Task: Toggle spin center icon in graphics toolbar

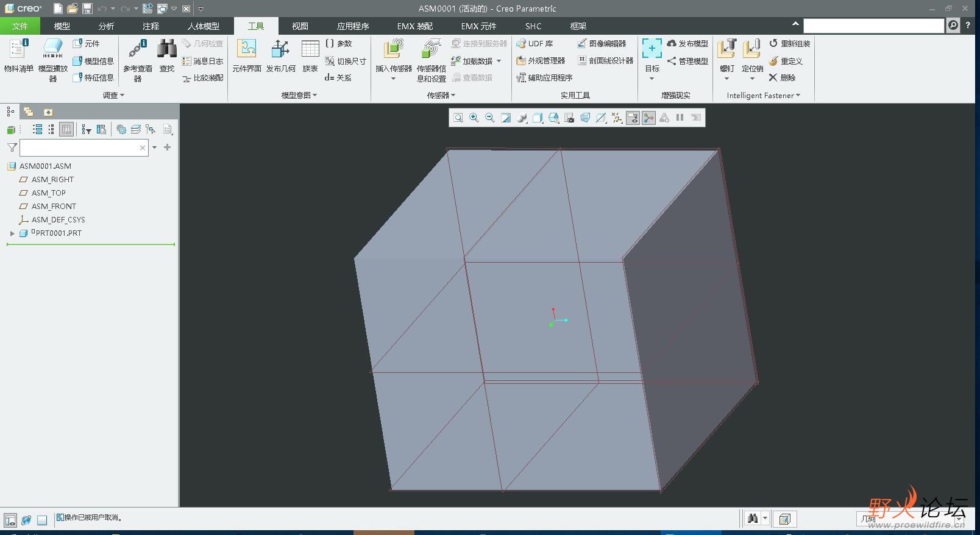Action: [648, 118]
